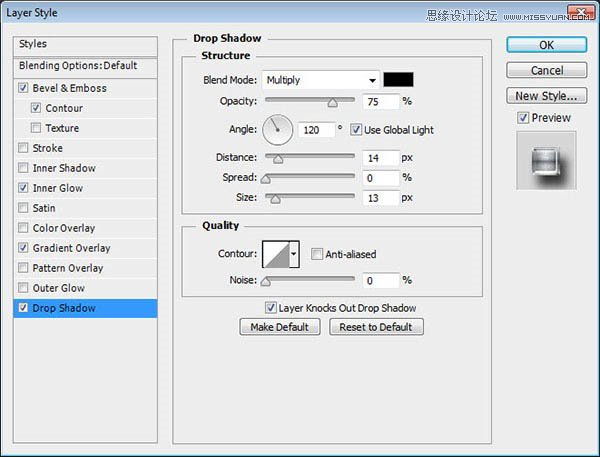Click the Noise slider handle
The width and height of the screenshot is (600, 457).
pyautogui.click(x=266, y=281)
